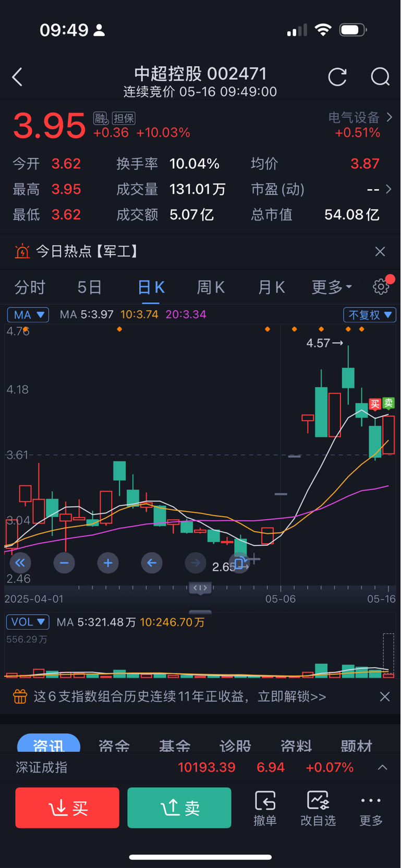Tap the chart range handle below candles

[200, 588]
